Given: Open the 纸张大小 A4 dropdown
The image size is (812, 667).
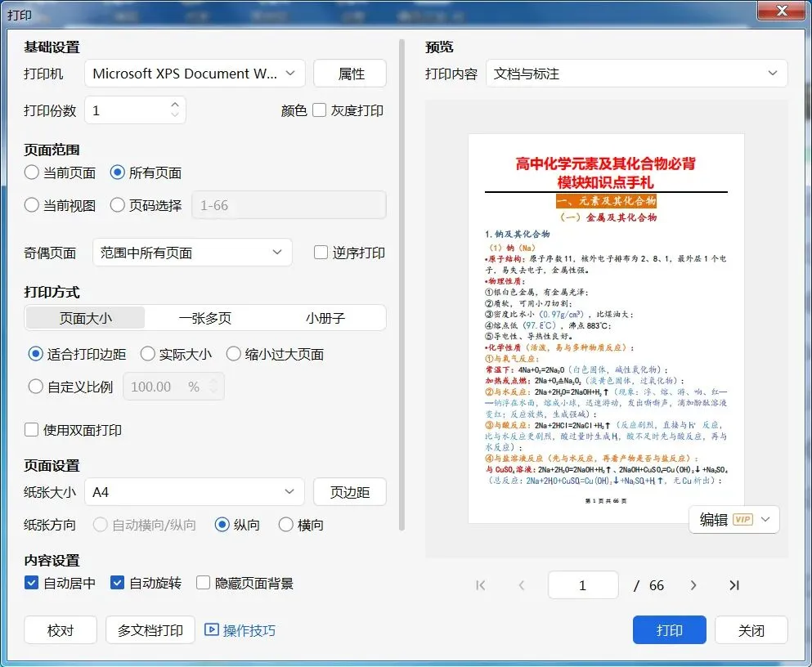Looking at the screenshot, I should [x=194, y=491].
